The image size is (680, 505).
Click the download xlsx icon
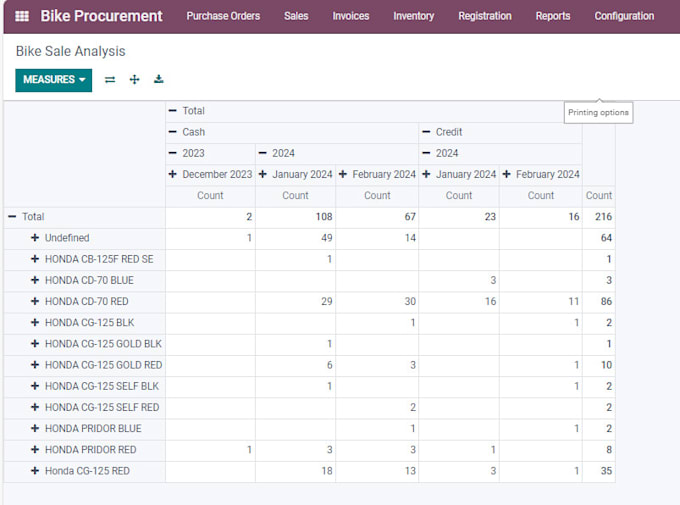[159, 79]
